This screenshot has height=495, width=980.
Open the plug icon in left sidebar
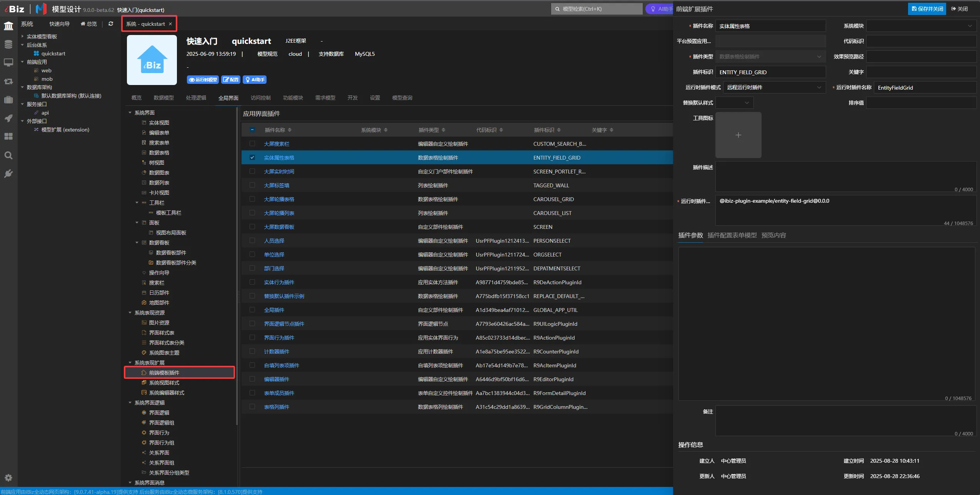click(8, 174)
